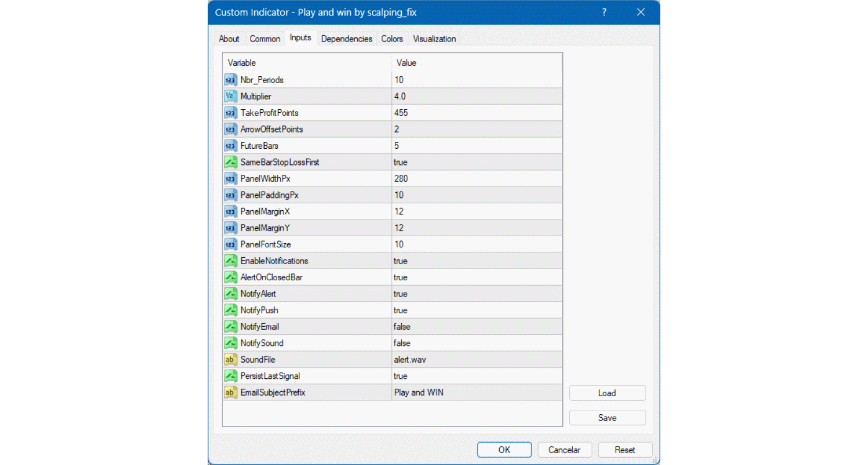This screenshot has height=465, width=868.
Task: Click the boolean icon for NotifyPush
Action: [230, 310]
